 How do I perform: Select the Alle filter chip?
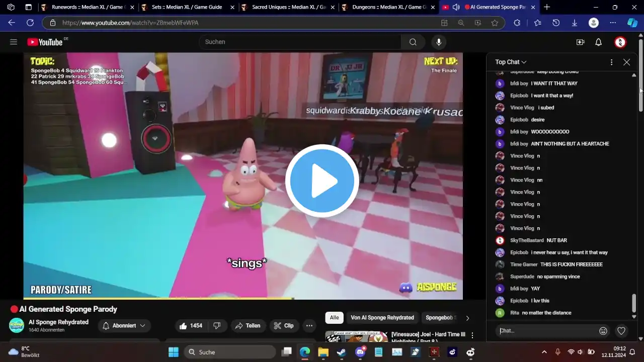(x=334, y=318)
